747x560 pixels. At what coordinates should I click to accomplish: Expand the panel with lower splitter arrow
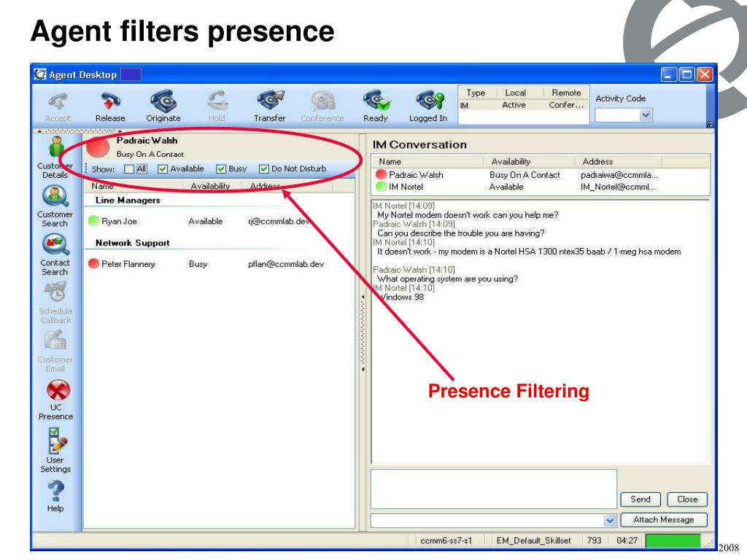tap(363, 369)
